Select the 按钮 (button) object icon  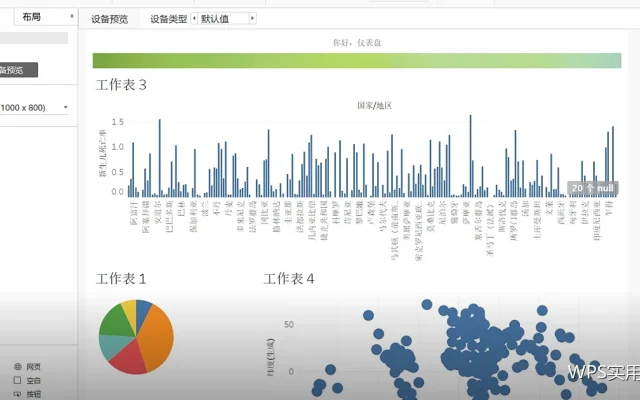pos(17,394)
